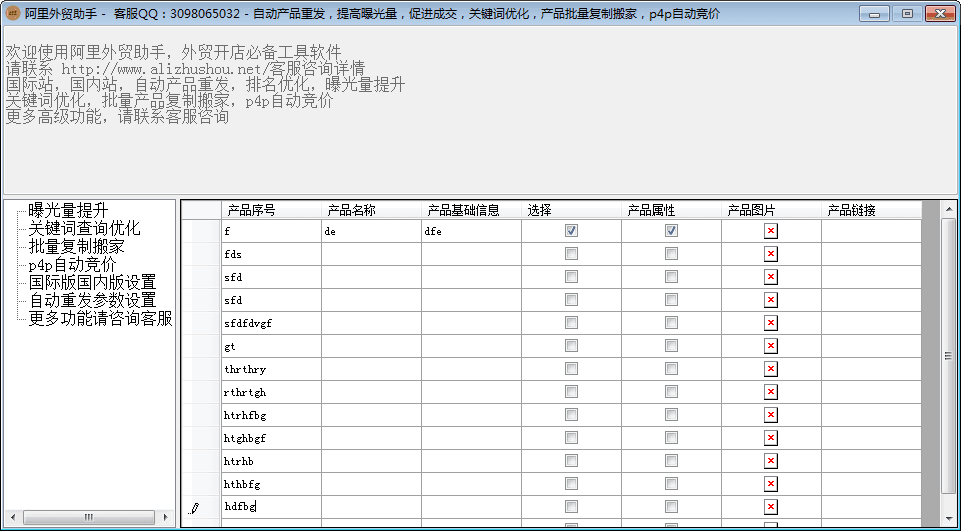Click the pencil edit icon beside 'hdfbg' row
Image resolution: width=961 pixels, height=531 pixels.
pos(195,507)
